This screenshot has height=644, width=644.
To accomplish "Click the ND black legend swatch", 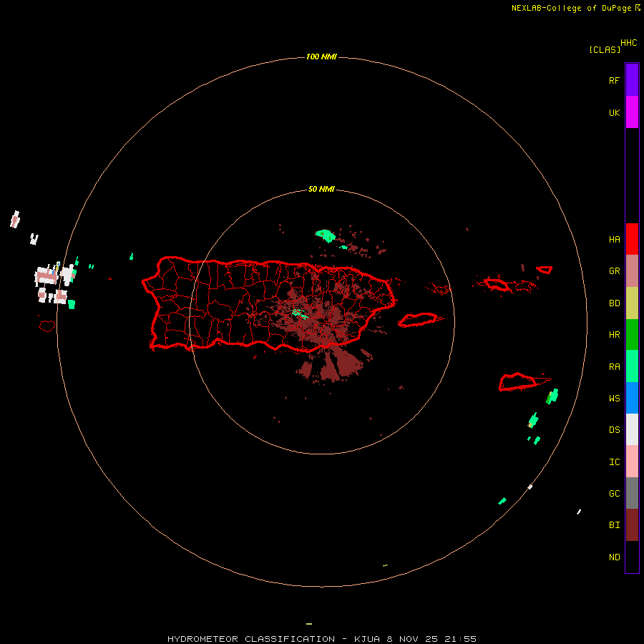I will [632, 557].
